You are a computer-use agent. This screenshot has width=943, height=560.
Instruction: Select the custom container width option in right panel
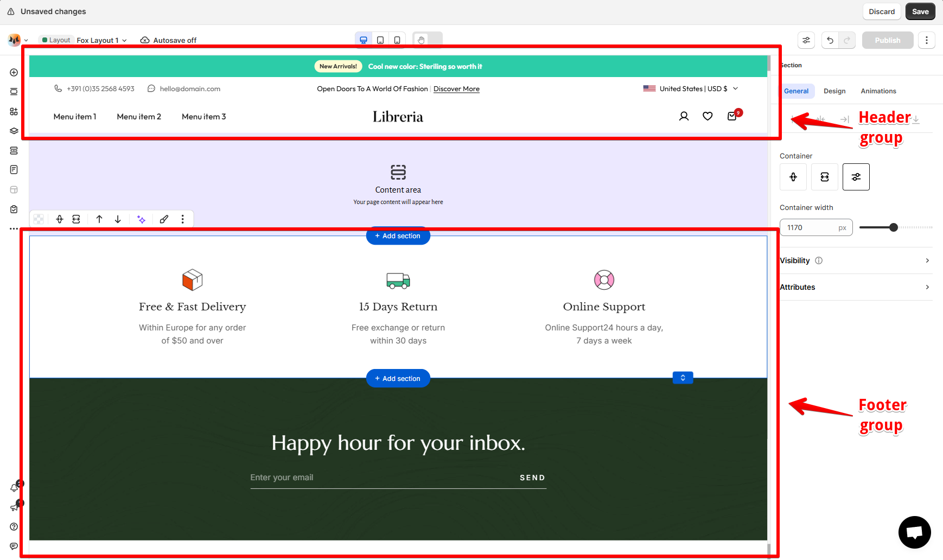click(x=856, y=177)
